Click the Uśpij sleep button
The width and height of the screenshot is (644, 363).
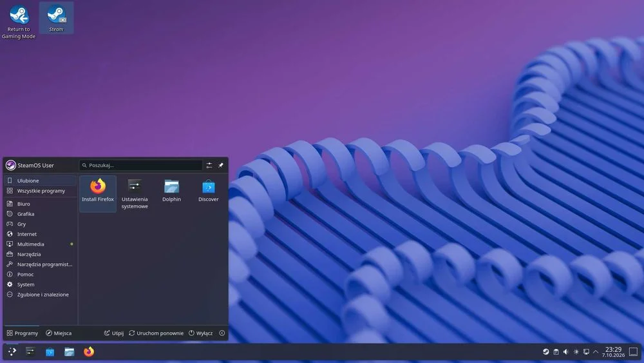click(114, 333)
